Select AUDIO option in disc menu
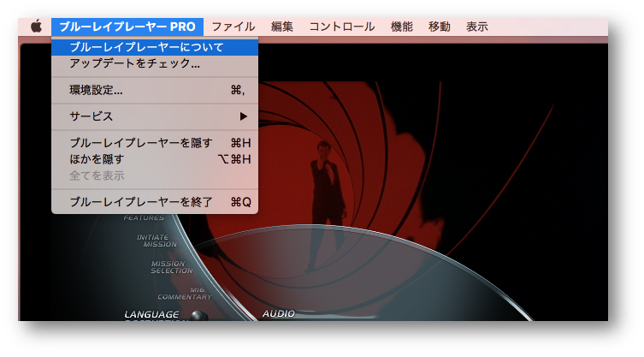This screenshot has width=644, height=357. pos(279,314)
